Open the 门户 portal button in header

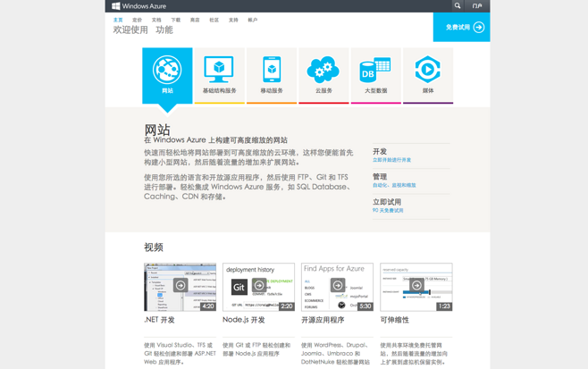(x=477, y=6)
